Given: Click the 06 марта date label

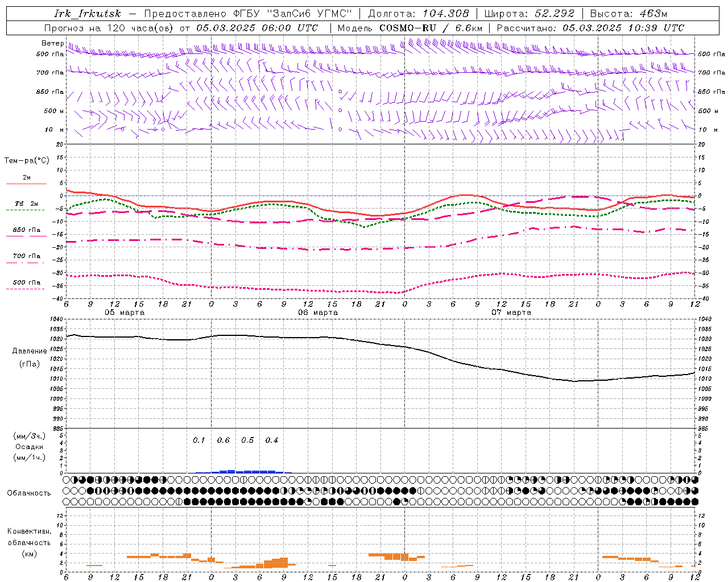Looking at the screenshot, I should 318,312.
